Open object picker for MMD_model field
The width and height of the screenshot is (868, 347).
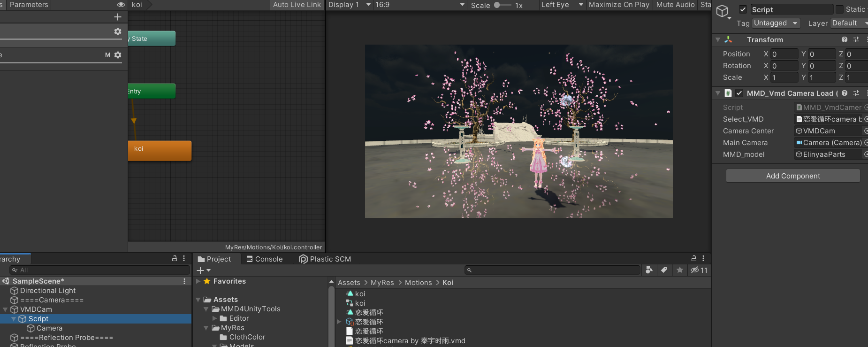tap(866, 154)
